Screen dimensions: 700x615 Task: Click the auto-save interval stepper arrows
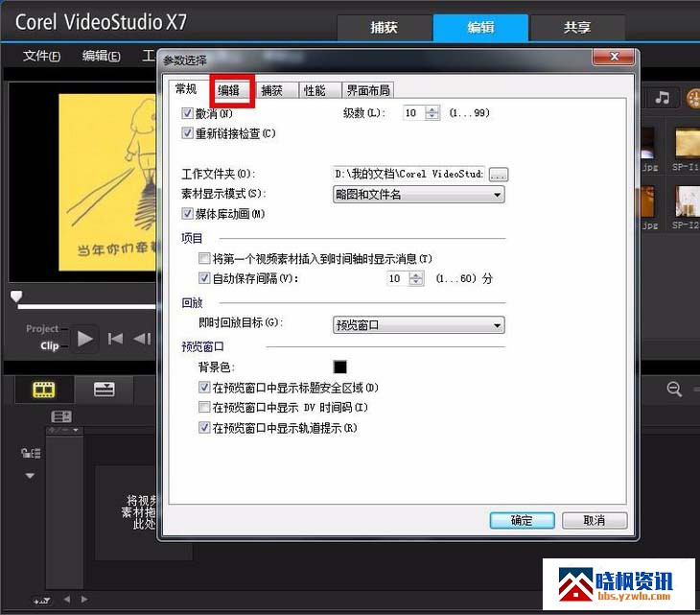click(x=416, y=278)
